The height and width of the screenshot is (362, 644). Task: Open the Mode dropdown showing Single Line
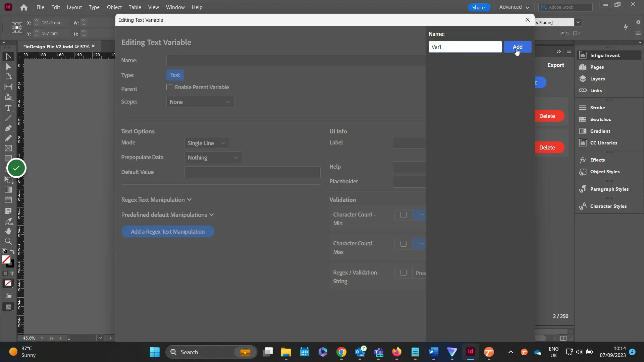pyautogui.click(x=207, y=143)
